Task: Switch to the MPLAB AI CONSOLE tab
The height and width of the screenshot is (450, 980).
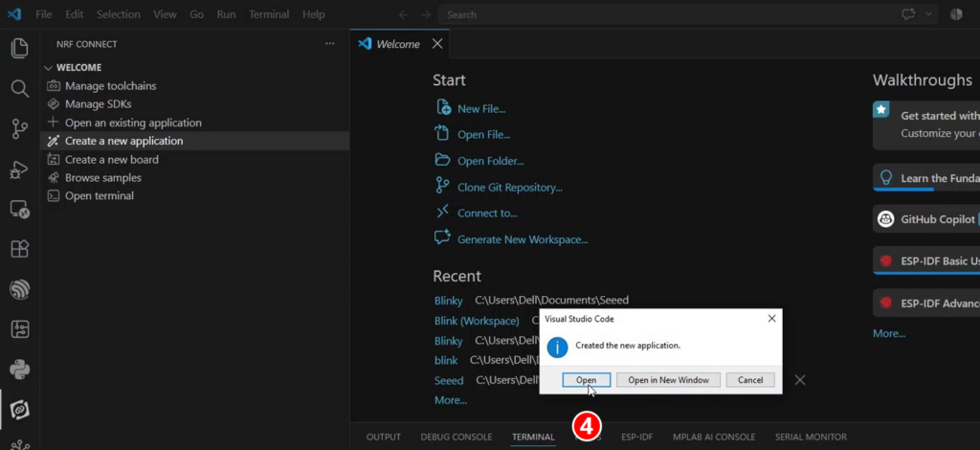Action: (714, 437)
